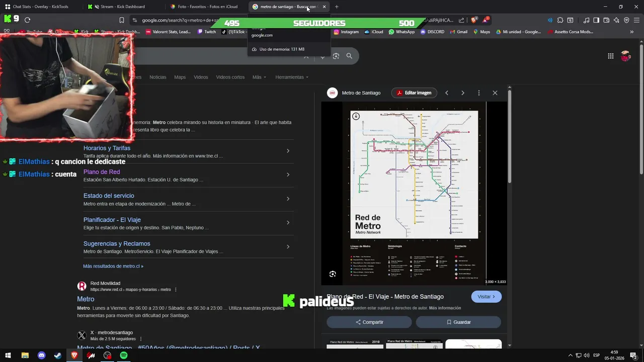Image resolution: width=644 pixels, height=362 pixels.
Task: Open Steam from the Windows taskbar
Action: [58, 355]
